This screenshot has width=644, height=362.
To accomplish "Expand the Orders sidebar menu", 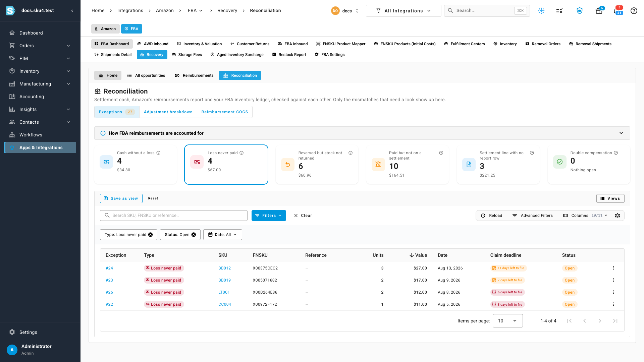I will click(x=40, y=46).
